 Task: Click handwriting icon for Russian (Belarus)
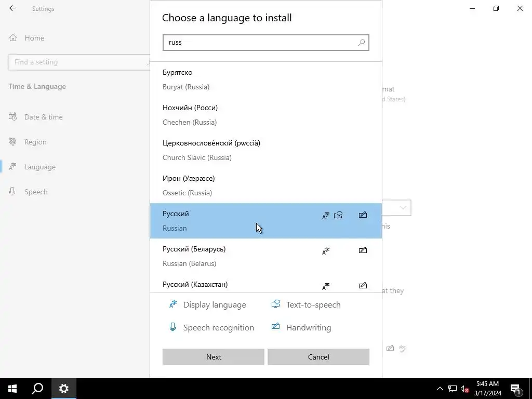(363, 250)
